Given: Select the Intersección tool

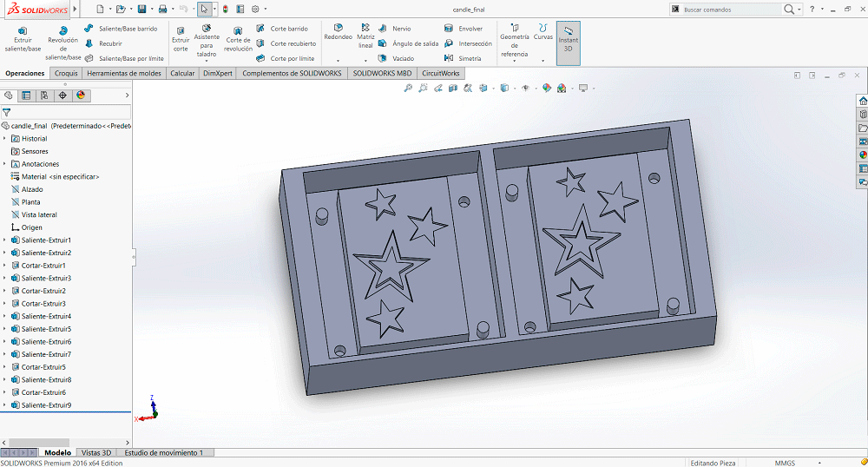Looking at the screenshot, I should coord(468,43).
